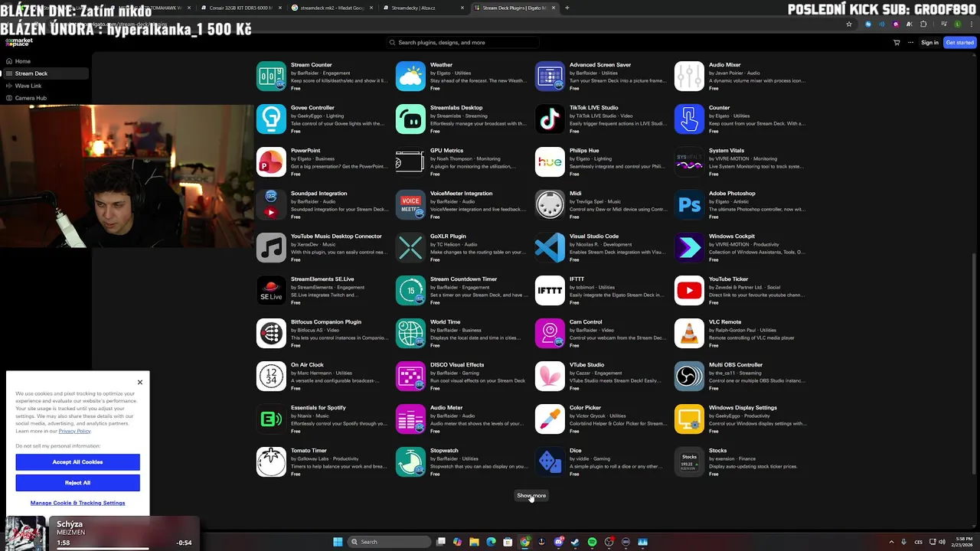Select Camera Hub in the sidebar
980x551 pixels.
point(46,98)
